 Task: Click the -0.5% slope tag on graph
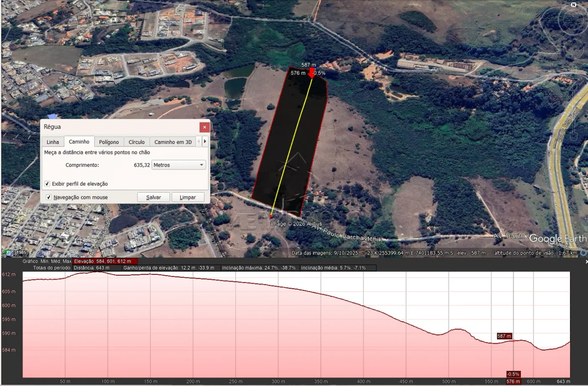[x=513, y=374]
